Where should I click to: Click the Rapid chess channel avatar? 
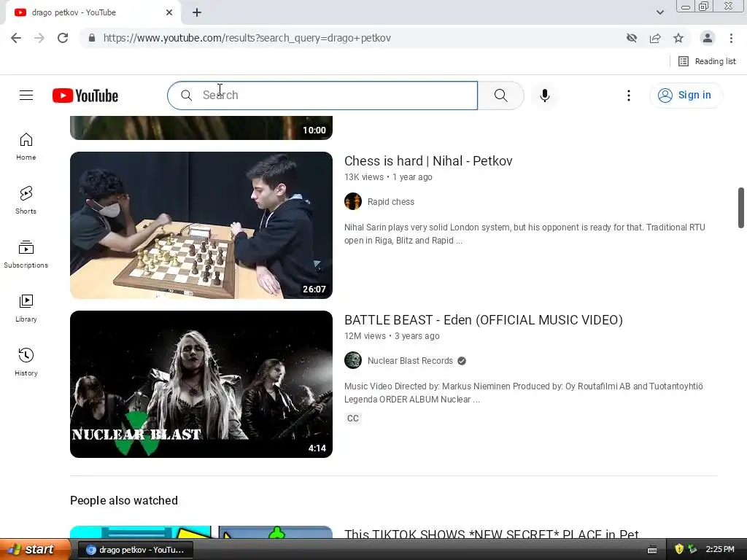point(353,201)
